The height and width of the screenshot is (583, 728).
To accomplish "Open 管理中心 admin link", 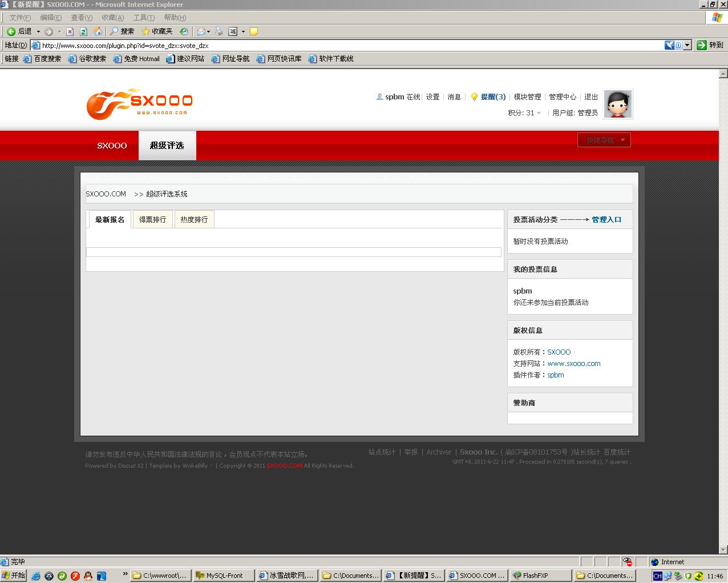I will point(563,97).
